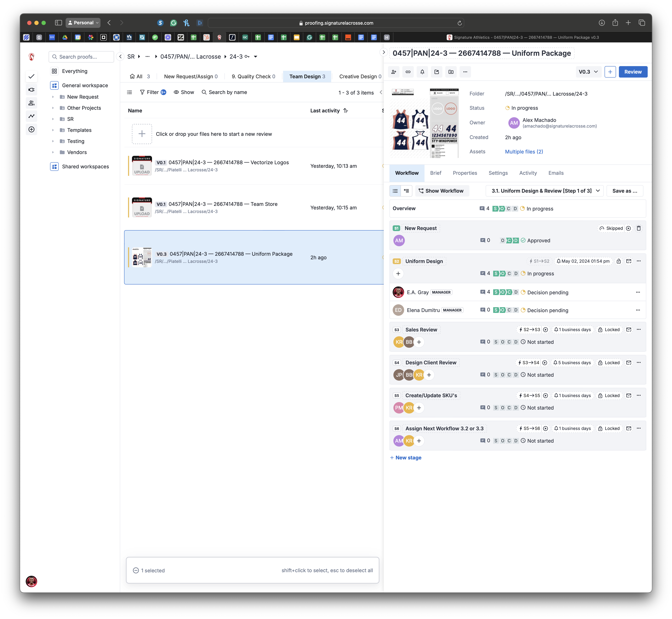Screen dimensions: 672x619
Task: Click the move to folder icon
Action: point(451,72)
